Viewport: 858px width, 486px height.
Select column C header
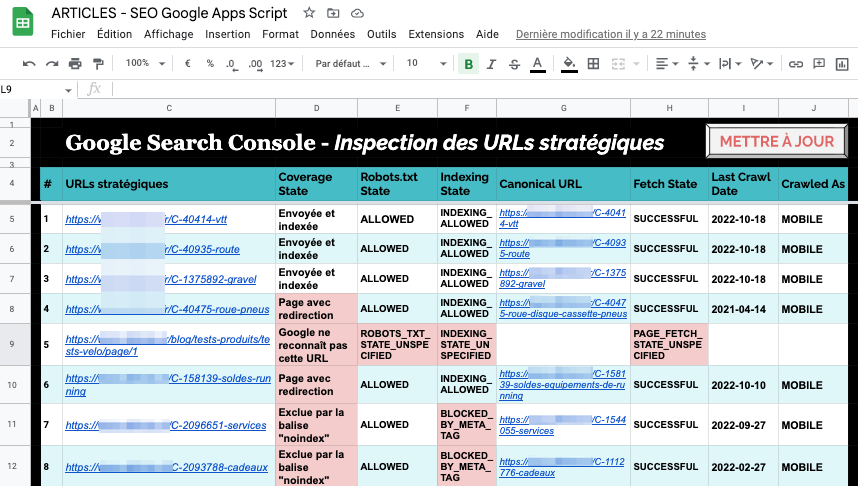(169, 108)
